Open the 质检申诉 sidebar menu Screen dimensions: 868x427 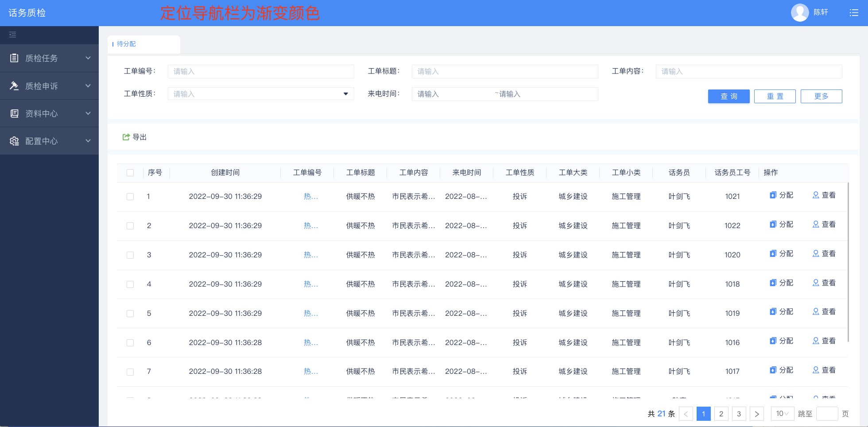click(x=49, y=86)
